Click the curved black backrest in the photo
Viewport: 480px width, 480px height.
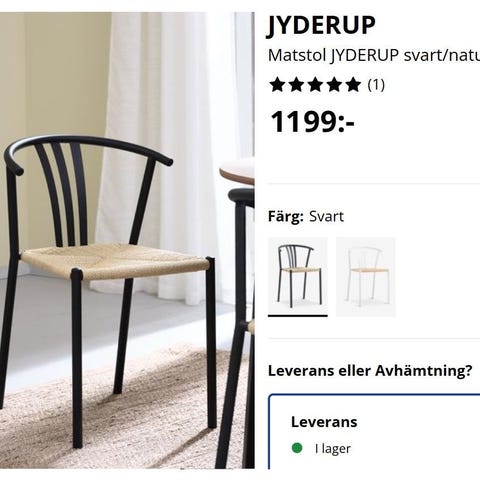click(88, 152)
